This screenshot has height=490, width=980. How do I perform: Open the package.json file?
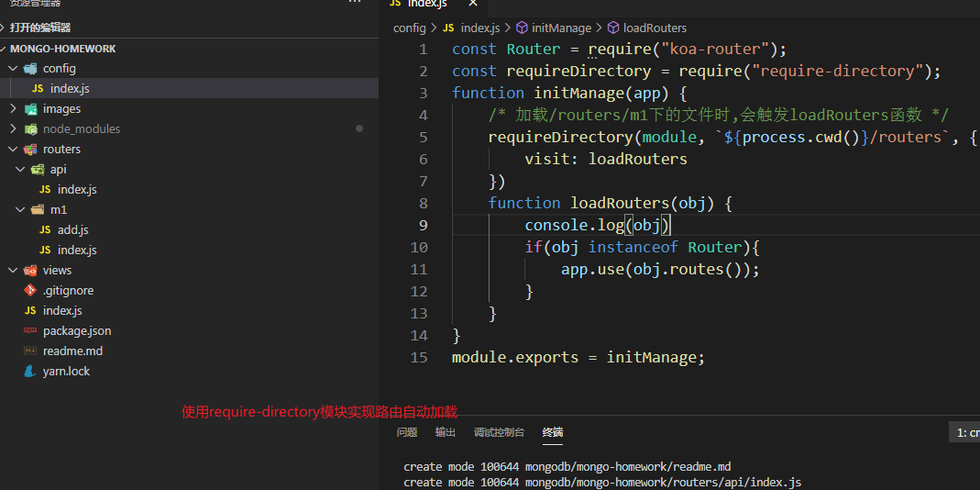point(77,330)
